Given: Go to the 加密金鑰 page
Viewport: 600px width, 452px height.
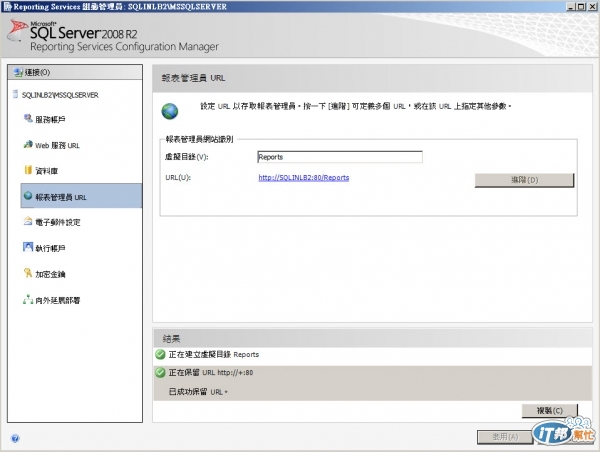Looking at the screenshot, I should [x=50, y=274].
